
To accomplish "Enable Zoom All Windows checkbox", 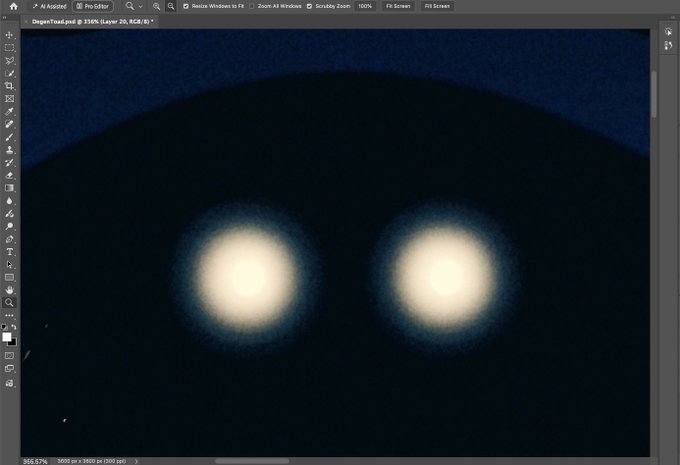I will pyautogui.click(x=252, y=6).
